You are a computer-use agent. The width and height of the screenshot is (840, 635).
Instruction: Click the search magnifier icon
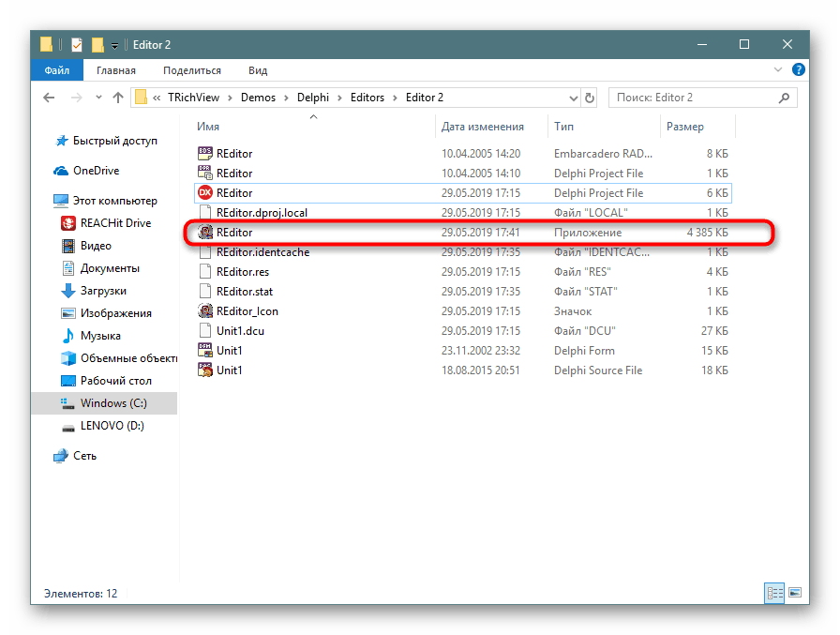tap(785, 98)
